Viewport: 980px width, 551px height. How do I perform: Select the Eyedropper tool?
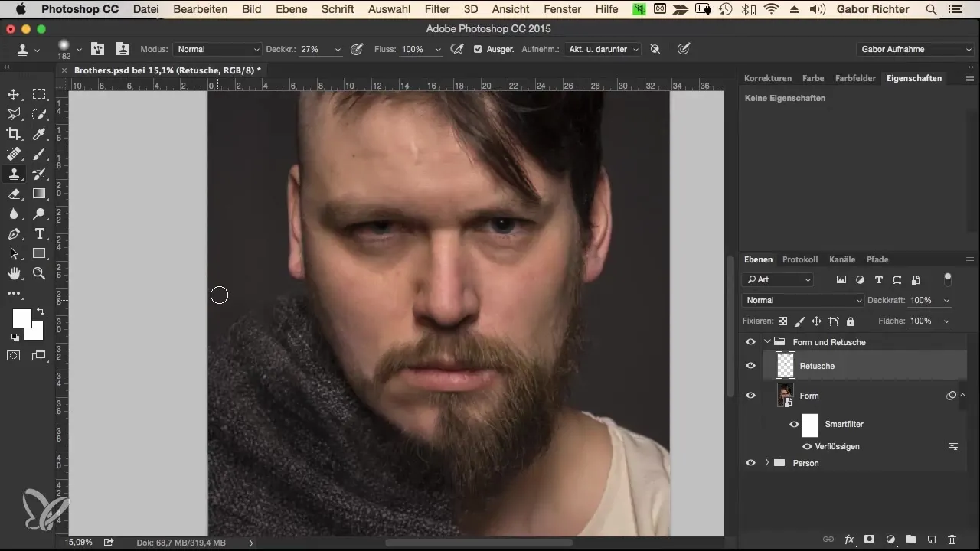tap(39, 134)
